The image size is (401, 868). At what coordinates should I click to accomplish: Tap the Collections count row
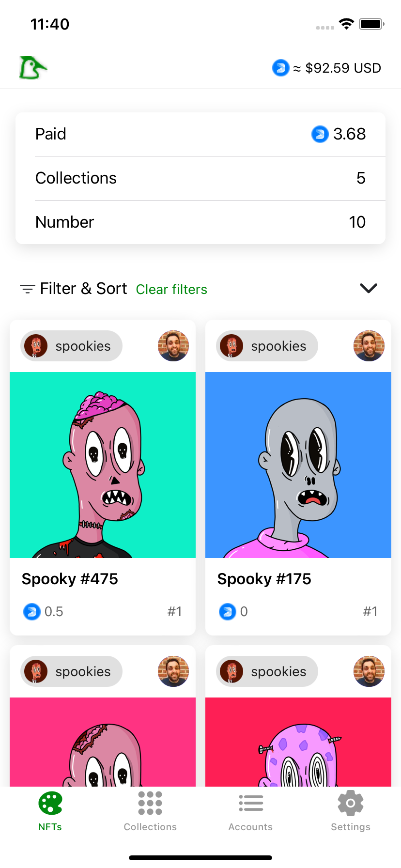200,178
